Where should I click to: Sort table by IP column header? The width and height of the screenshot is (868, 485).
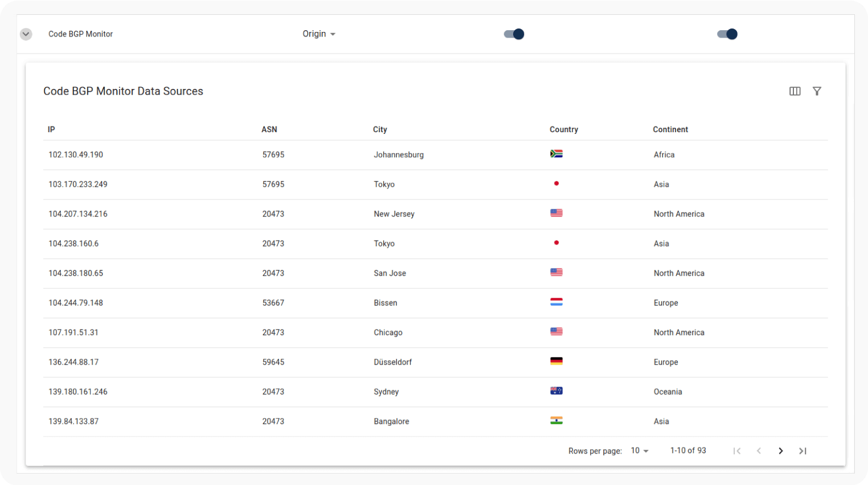[51, 129]
